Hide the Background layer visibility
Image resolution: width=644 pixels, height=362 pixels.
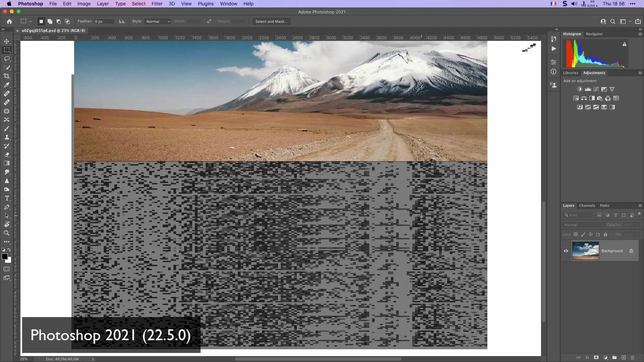566,251
